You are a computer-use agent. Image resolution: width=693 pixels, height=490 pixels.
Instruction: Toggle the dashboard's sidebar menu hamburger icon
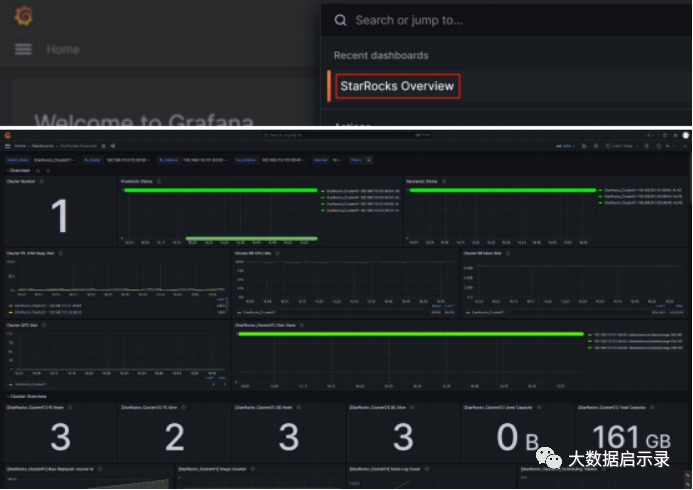coord(8,146)
